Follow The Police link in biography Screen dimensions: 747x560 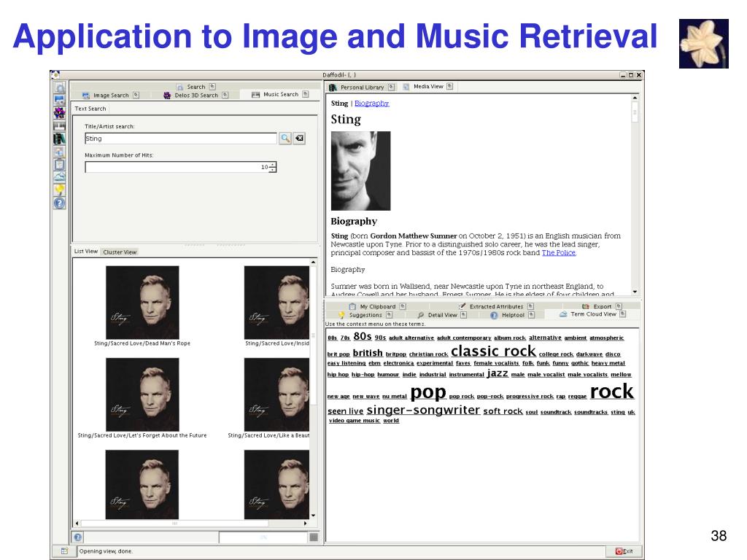(558, 253)
